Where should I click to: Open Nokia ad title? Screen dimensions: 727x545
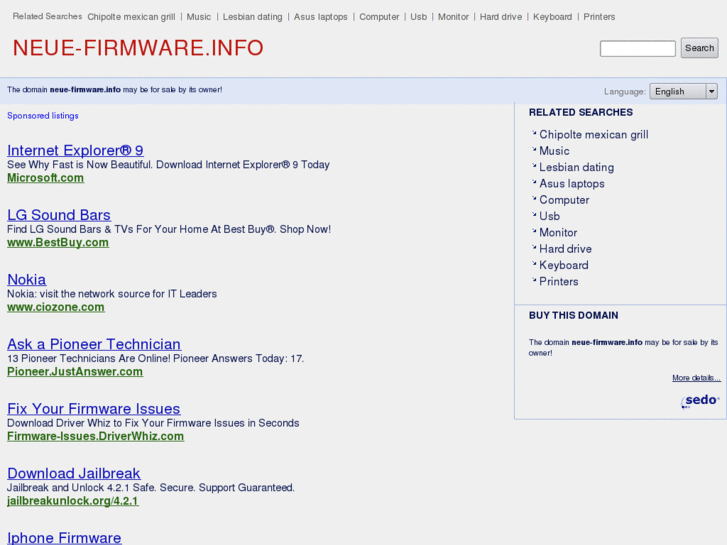tap(26, 279)
